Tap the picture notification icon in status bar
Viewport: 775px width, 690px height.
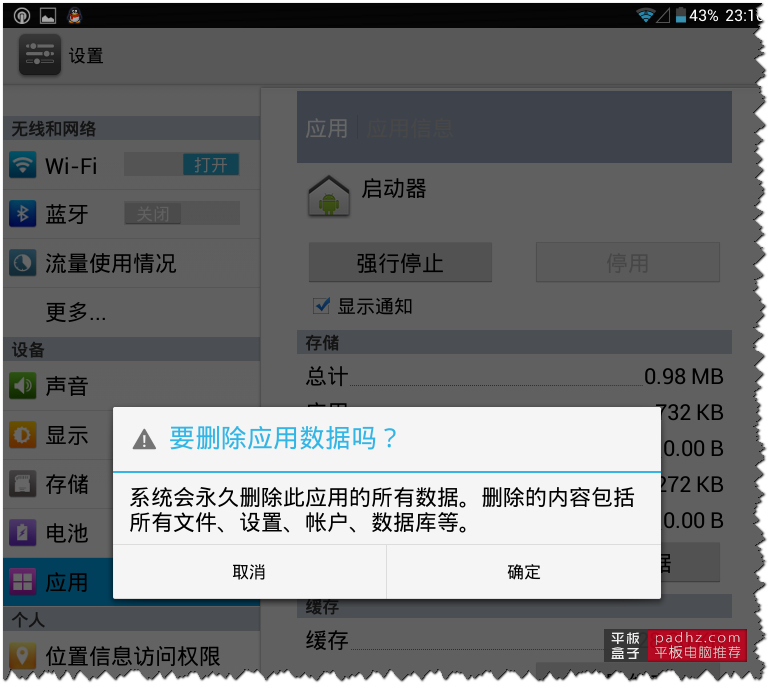click(x=48, y=16)
